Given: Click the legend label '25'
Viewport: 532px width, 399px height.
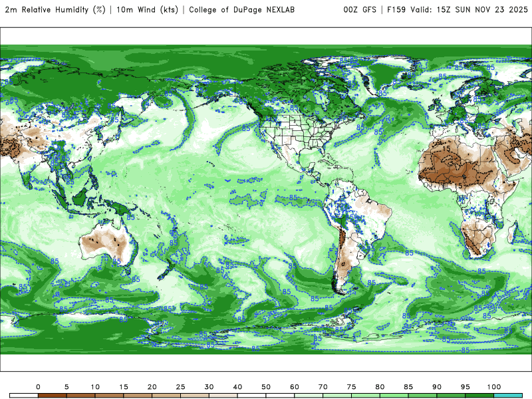Looking at the screenshot, I should coord(180,387).
